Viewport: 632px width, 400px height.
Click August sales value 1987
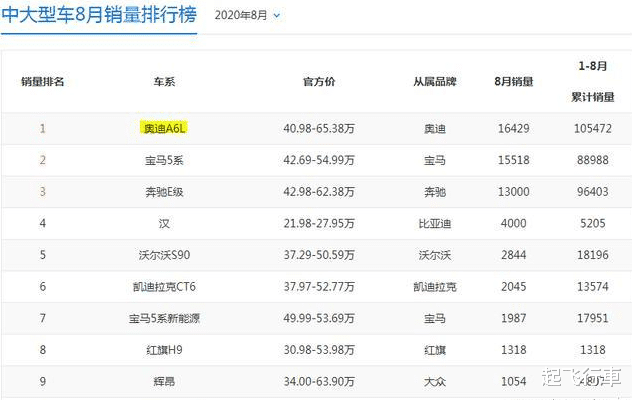point(514,319)
